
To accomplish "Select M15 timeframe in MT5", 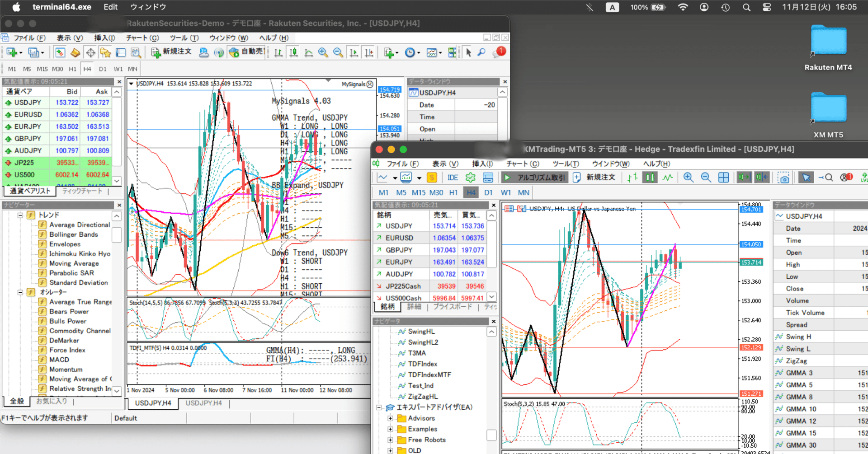I will 418,192.
